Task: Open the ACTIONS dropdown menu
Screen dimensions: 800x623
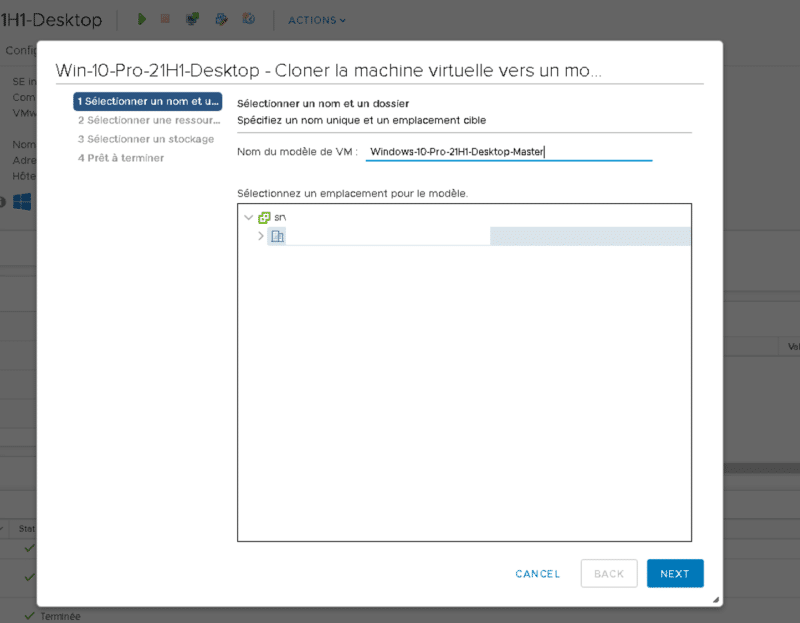Action: (x=317, y=20)
